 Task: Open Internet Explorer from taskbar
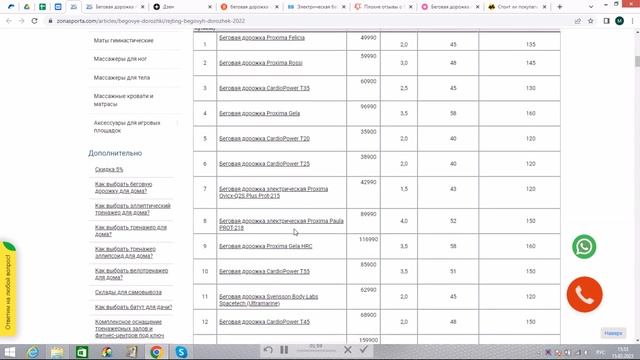pos(33,352)
